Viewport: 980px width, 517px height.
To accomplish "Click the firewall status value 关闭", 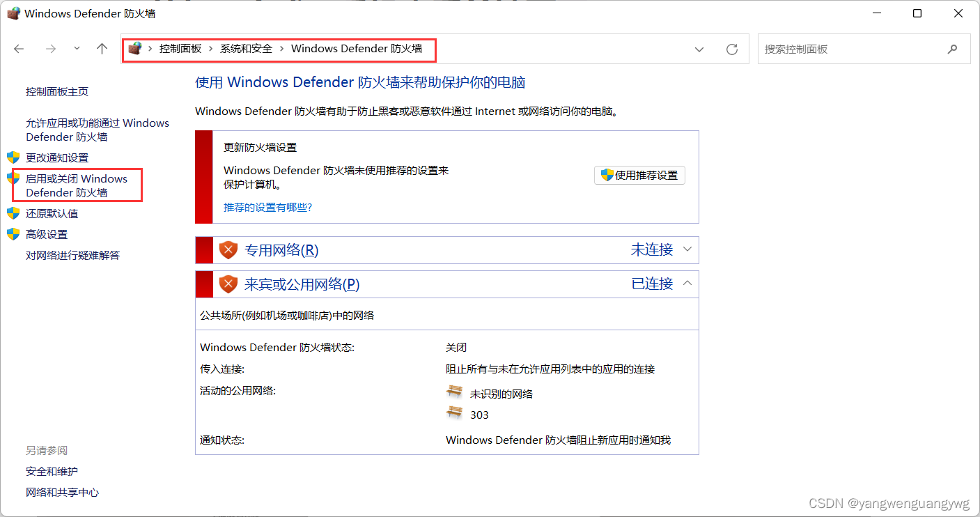I will click(456, 348).
